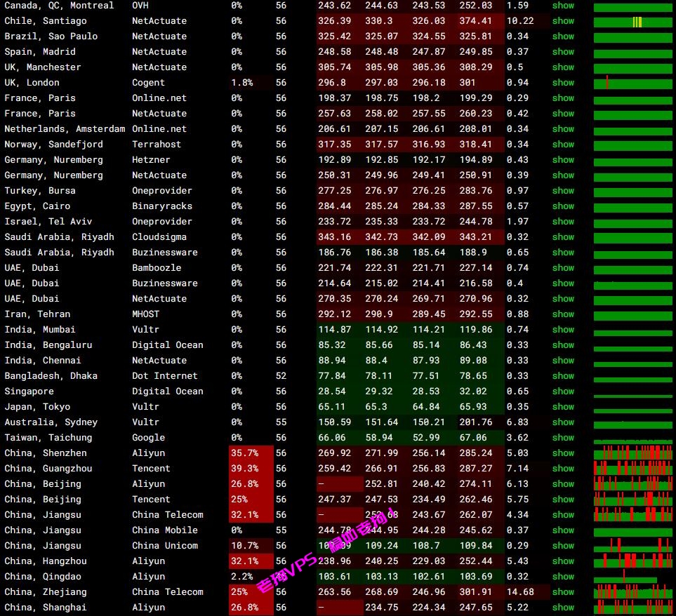The height and width of the screenshot is (616, 676).
Task: Click Netherlands, Amsterdam location text
Action: tap(65, 129)
